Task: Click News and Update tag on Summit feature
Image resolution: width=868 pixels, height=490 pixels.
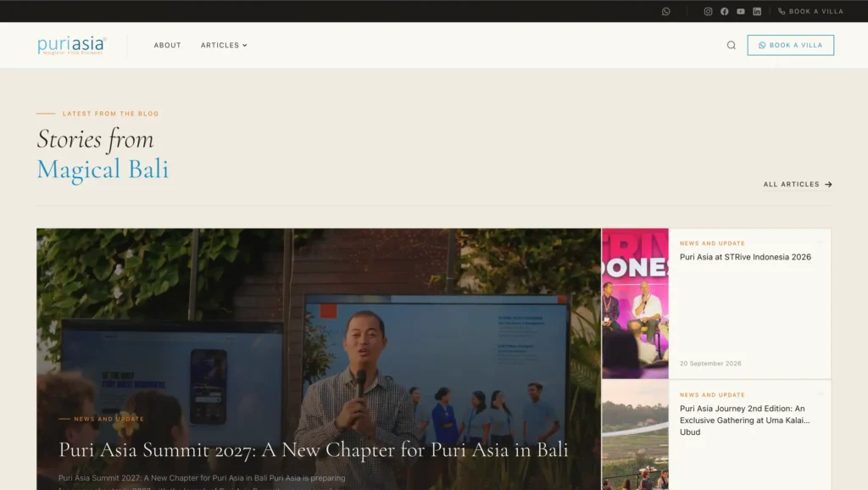Action: tap(109, 419)
